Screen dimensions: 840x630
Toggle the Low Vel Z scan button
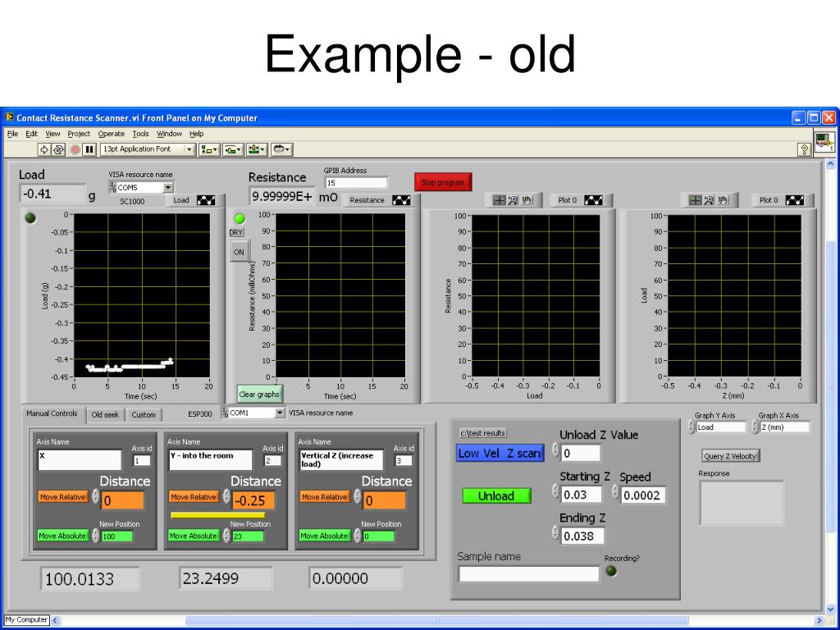point(500,453)
